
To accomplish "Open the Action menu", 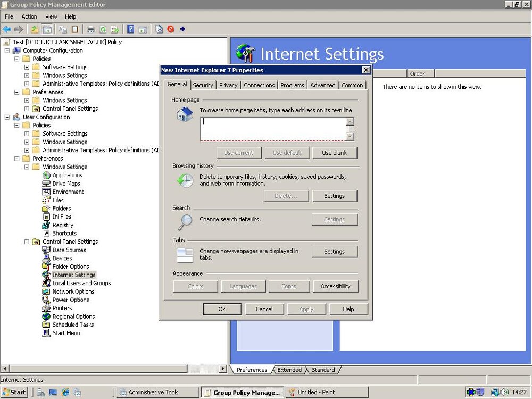I will [x=29, y=16].
